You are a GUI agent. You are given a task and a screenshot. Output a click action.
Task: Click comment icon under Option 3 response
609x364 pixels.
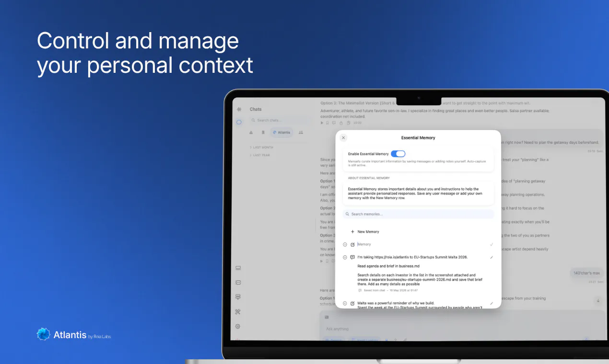(x=335, y=123)
